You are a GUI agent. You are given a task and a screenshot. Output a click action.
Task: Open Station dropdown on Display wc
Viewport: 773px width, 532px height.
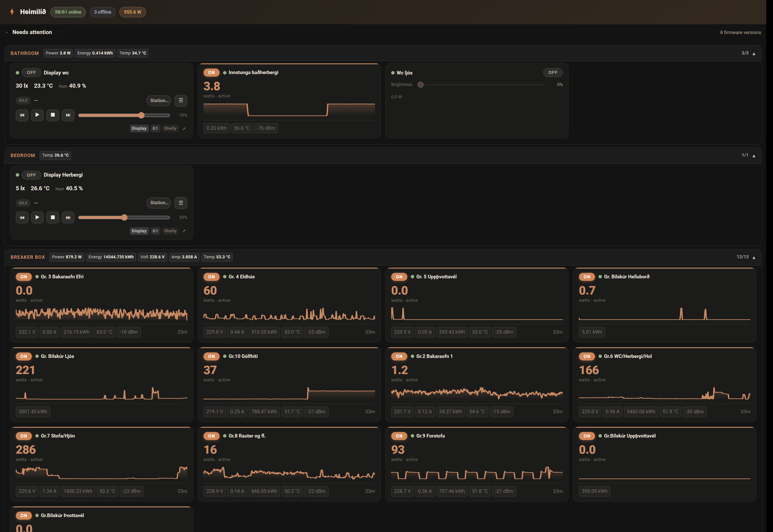click(x=159, y=100)
